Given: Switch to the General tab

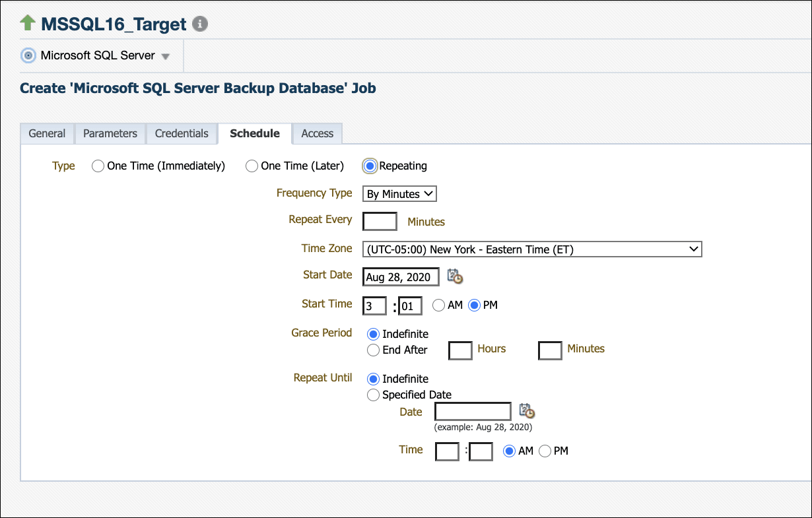Looking at the screenshot, I should coord(47,133).
